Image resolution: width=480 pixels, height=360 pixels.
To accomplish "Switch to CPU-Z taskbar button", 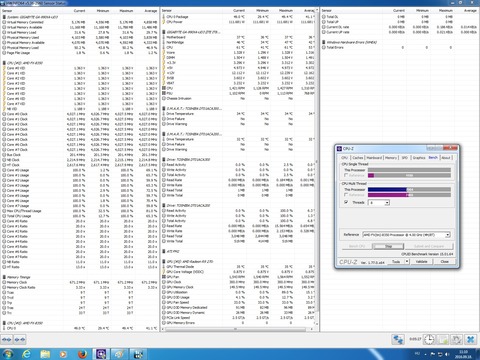I will (x=101, y=354).
